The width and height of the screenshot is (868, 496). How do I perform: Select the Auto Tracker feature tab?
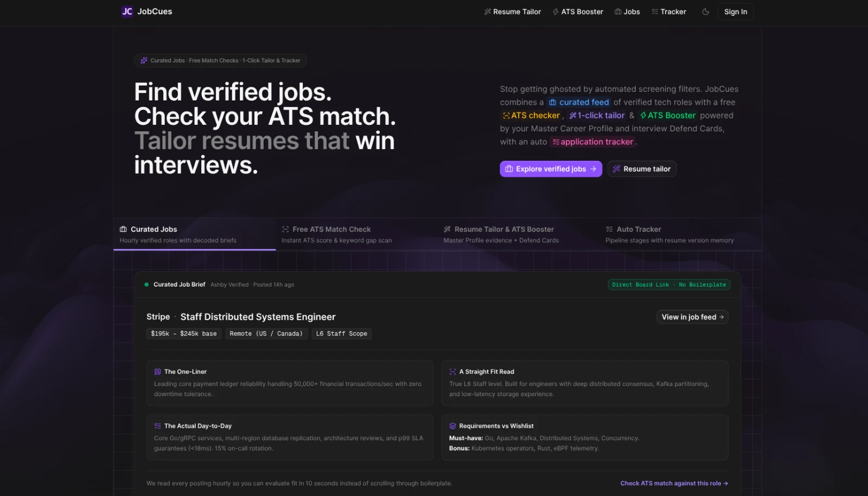click(680, 234)
